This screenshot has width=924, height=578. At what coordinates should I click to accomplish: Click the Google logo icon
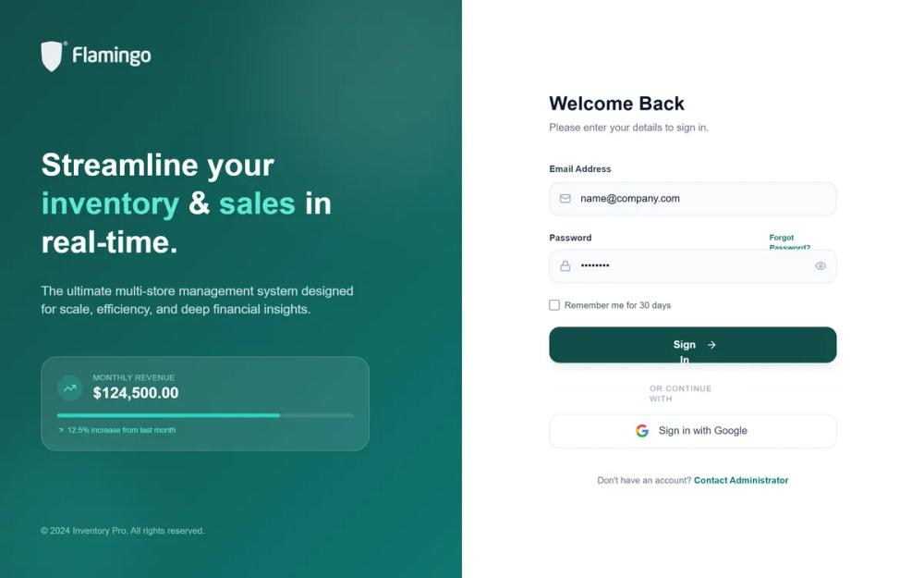click(x=642, y=431)
